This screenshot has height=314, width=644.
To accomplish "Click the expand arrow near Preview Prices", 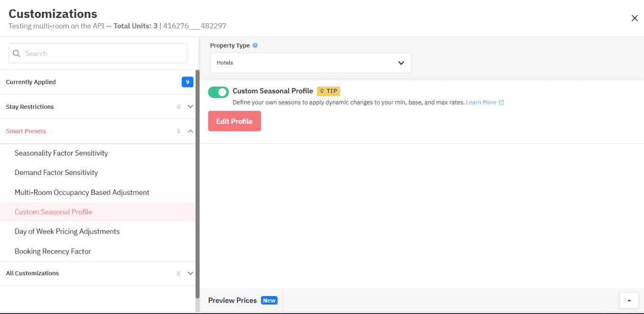I will pyautogui.click(x=628, y=300).
